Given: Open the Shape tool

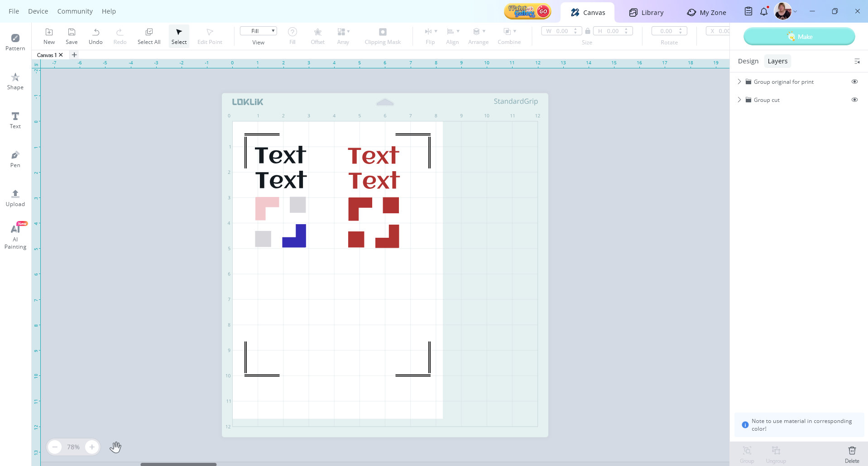Looking at the screenshot, I should 15,81.
